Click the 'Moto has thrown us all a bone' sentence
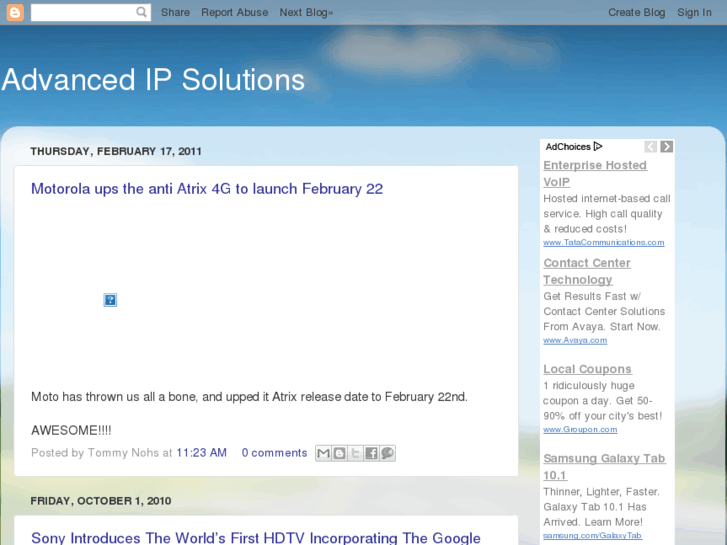The image size is (727, 545). click(x=249, y=397)
